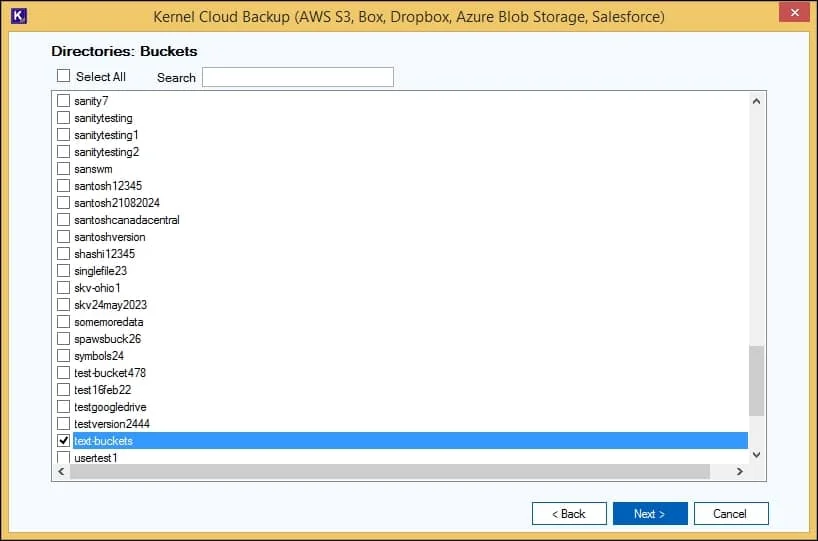Image resolution: width=818 pixels, height=541 pixels.
Task: Click the test-bucket478 bucket name
Action: [x=110, y=373]
